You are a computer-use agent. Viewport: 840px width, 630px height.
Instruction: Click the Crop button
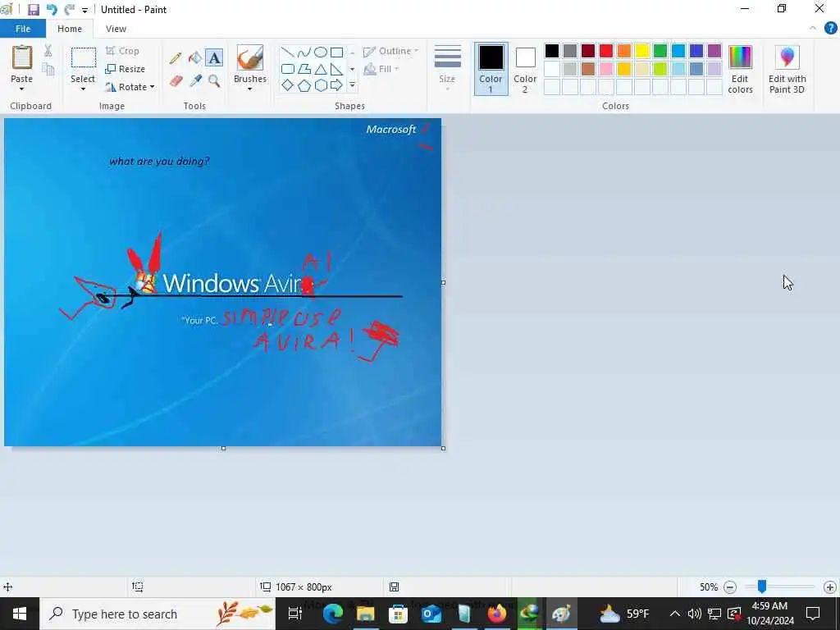click(x=123, y=51)
